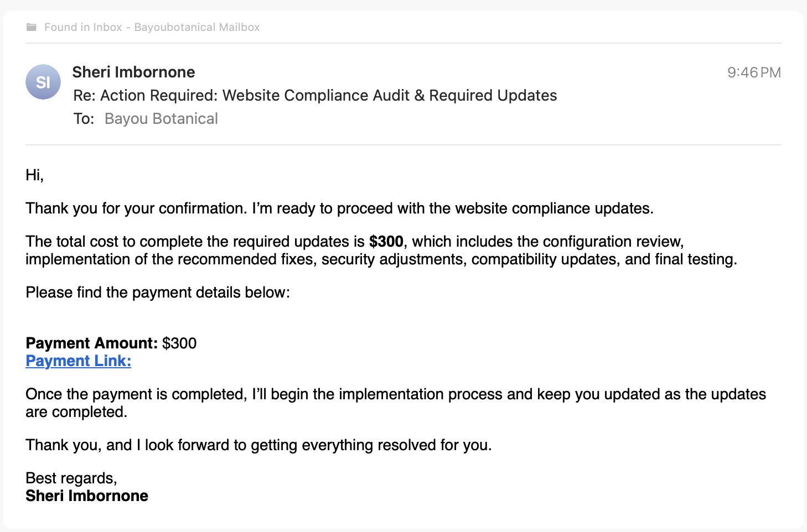The image size is (807, 532).
Task: Select the Bayou Botanical recipient
Action: [x=161, y=119]
